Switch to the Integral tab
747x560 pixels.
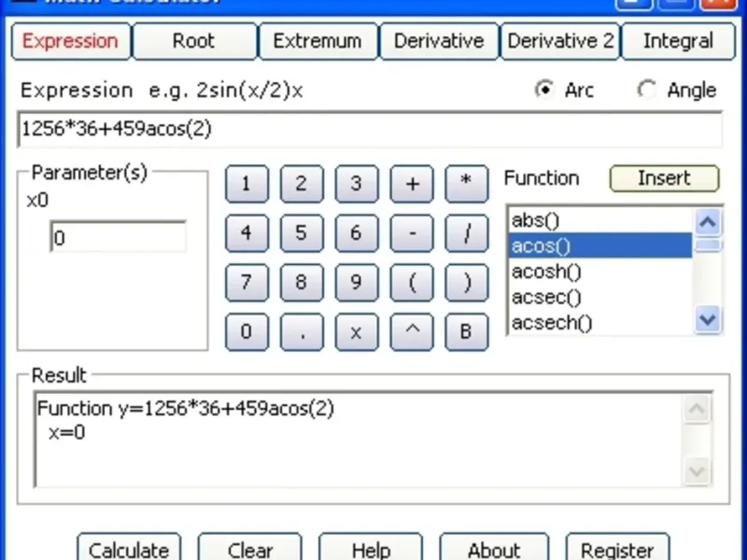click(679, 41)
